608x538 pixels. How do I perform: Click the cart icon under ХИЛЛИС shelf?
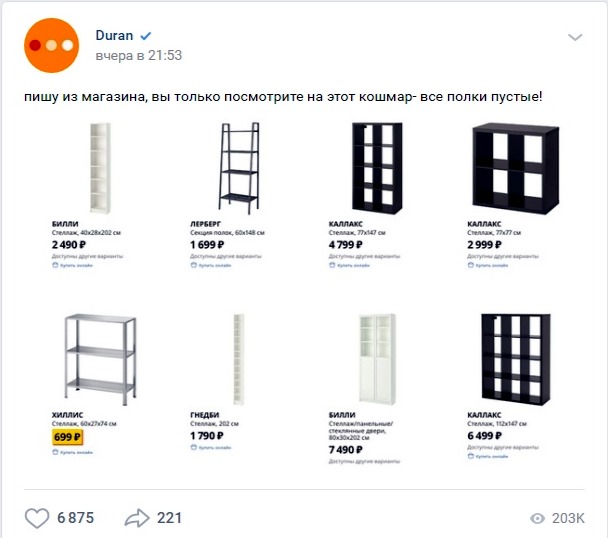[x=55, y=452]
